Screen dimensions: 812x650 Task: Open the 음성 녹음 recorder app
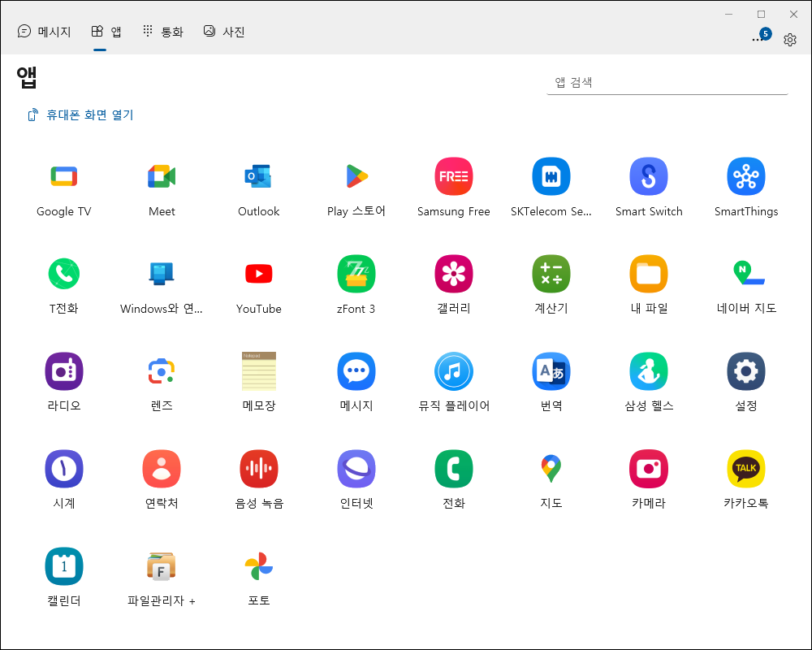(258, 469)
